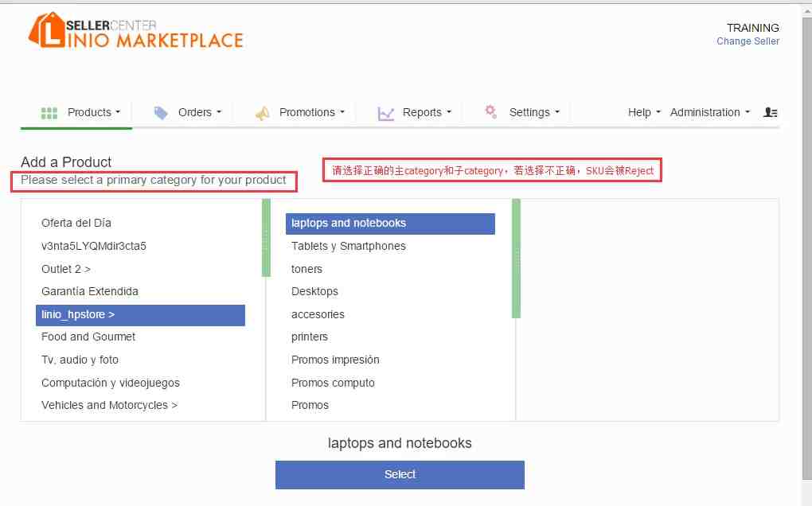Open the Products menu

pos(93,113)
